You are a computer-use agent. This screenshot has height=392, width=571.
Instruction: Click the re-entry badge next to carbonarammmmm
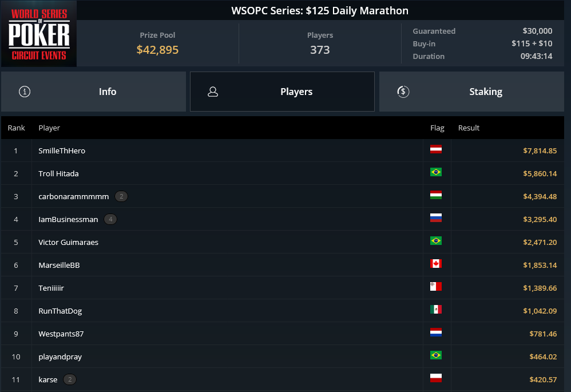121,196
